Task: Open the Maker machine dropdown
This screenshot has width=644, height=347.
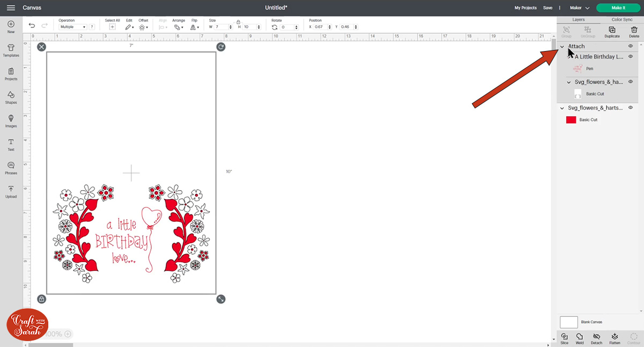Action: [580, 8]
